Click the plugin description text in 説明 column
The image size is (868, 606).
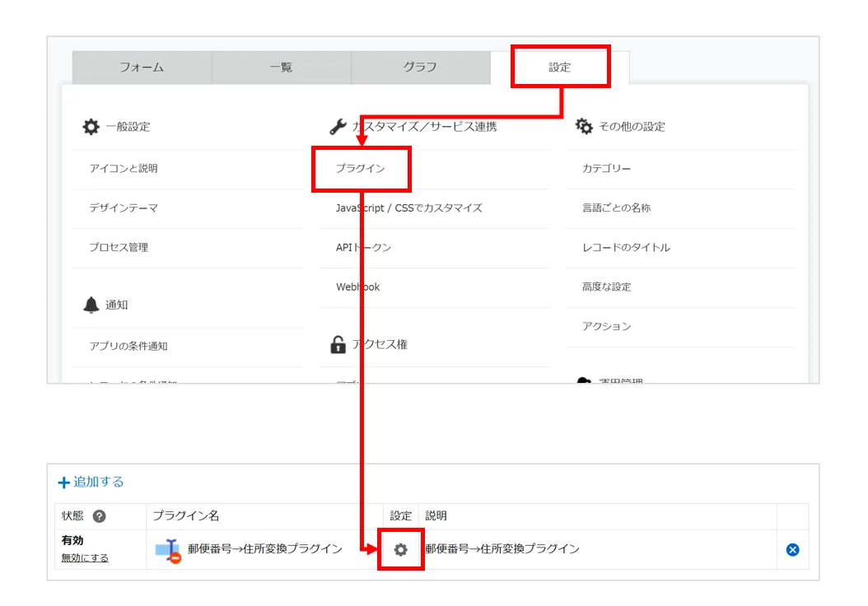(502, 549)
